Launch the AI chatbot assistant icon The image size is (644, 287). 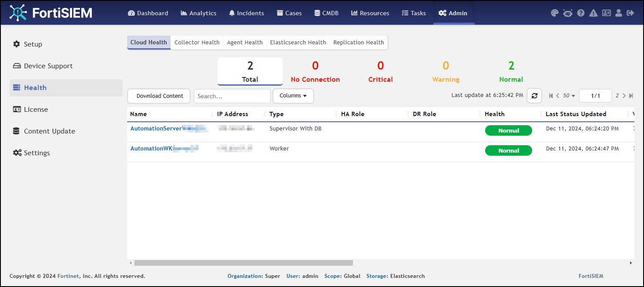click(x=567, y=13)
